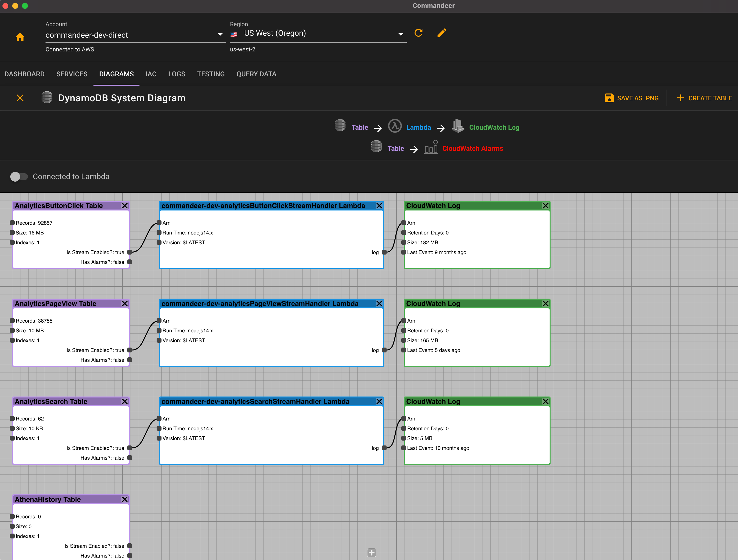The height and width of the screenshot is (560, 738).
Task: Click the refresh icon beside Region
Action: [418, 33]
